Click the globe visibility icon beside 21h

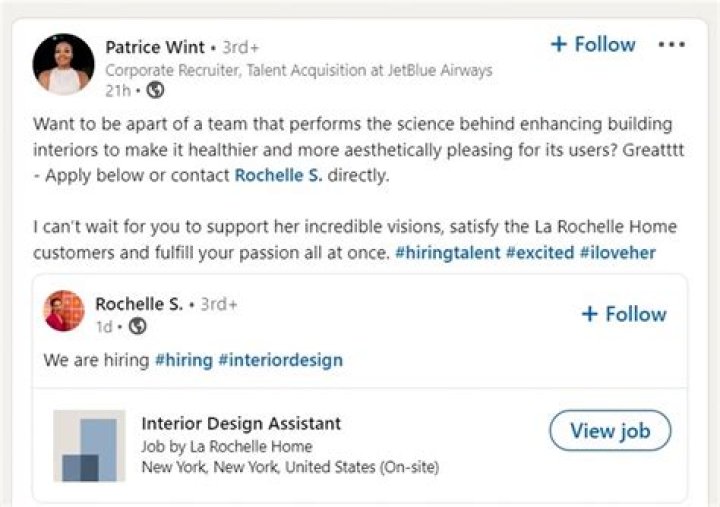tap(155, 90)
